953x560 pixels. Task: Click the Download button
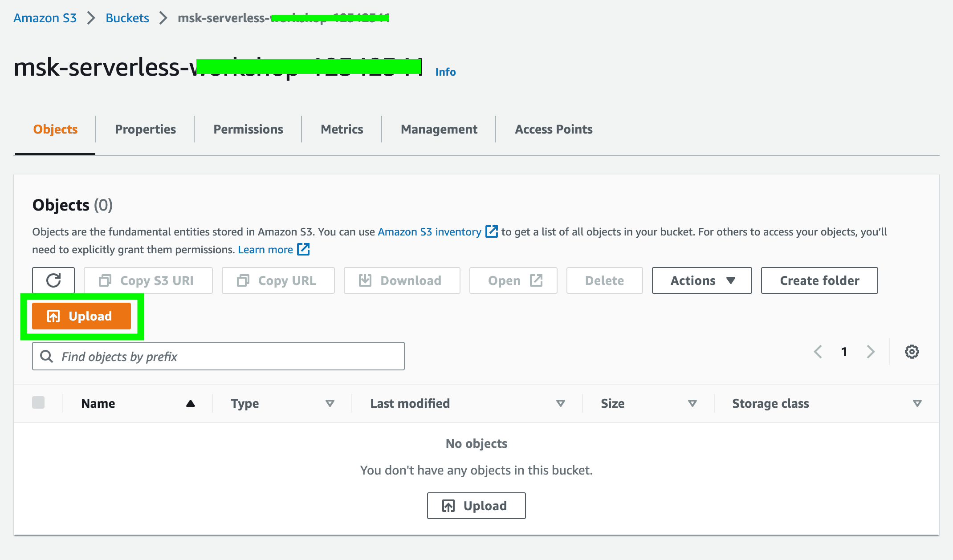click(x=402, y=280)
